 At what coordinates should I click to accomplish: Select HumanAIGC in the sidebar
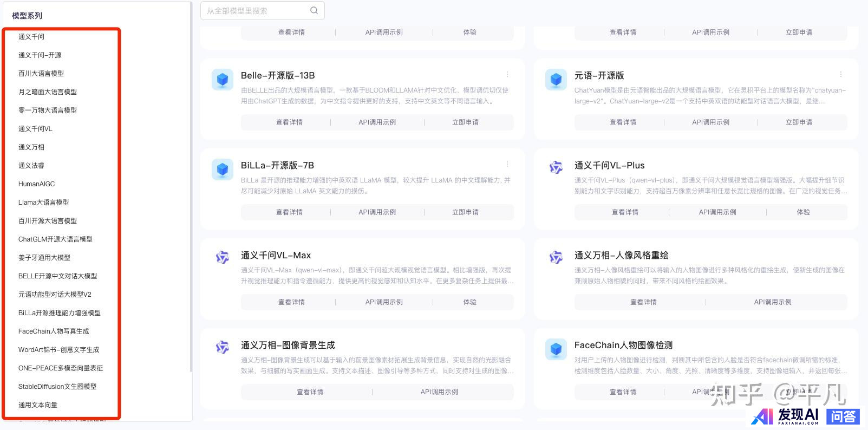pyautogui.click(x=36, y=184)
